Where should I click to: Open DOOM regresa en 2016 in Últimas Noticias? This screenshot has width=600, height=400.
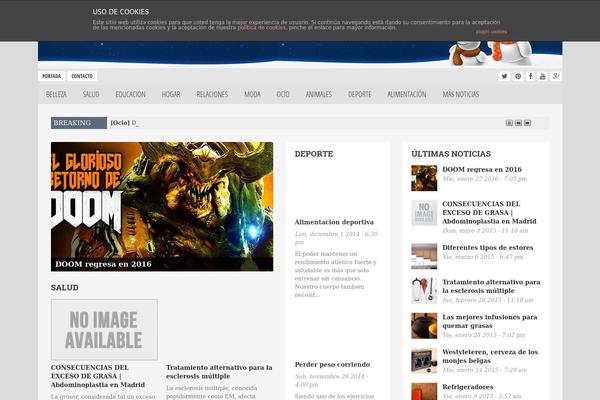tap(482, 170)
